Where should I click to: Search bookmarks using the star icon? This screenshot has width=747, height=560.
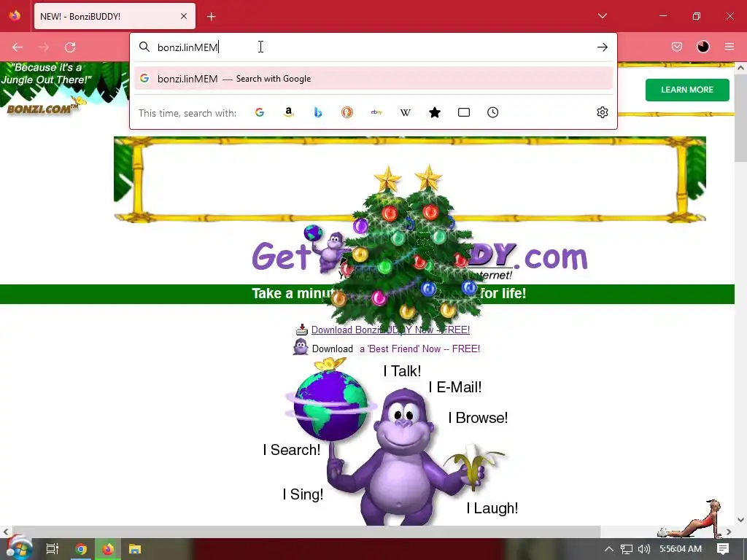coord(435,112)
